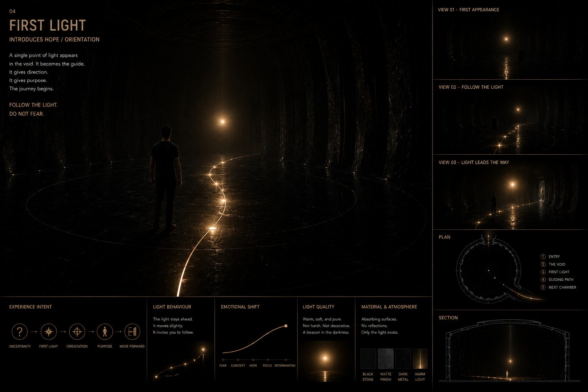Click legend number 5 circle for Next Chamber

click(543, 287)
